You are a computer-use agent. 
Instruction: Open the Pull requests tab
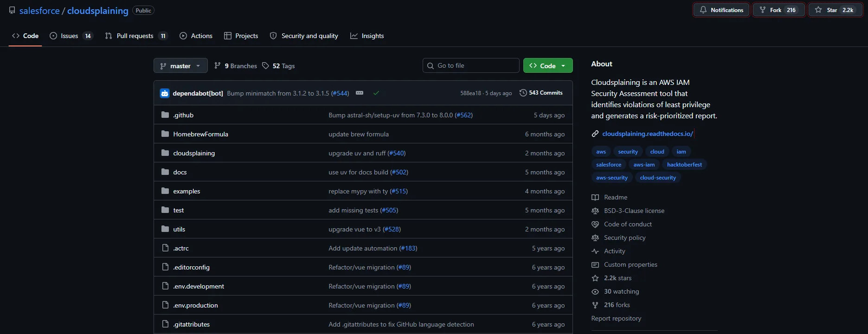click(135, 36)
